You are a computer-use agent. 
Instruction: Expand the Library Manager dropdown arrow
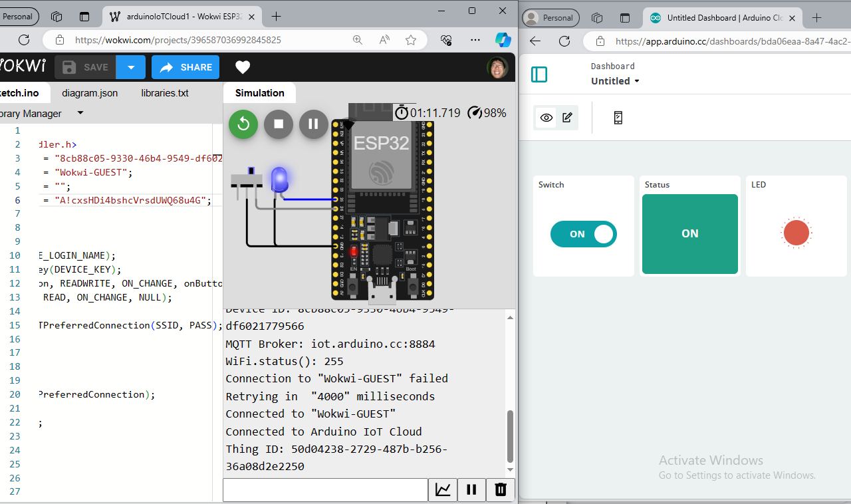80,113
